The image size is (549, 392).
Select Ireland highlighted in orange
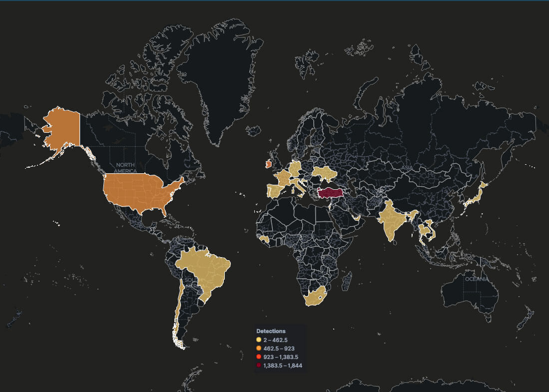268,164
